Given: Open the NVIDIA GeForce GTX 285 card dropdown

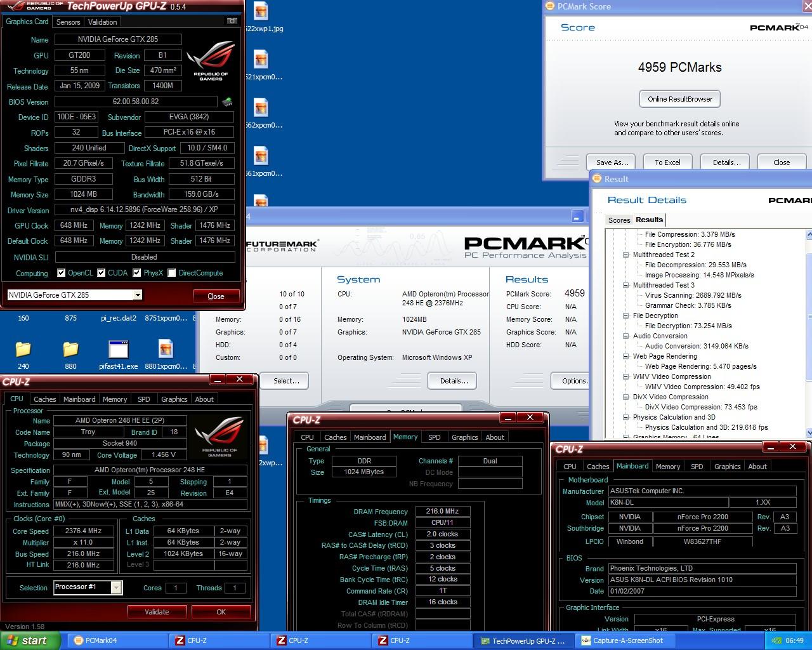Looking at the screenshot, I should click(138, 295).
